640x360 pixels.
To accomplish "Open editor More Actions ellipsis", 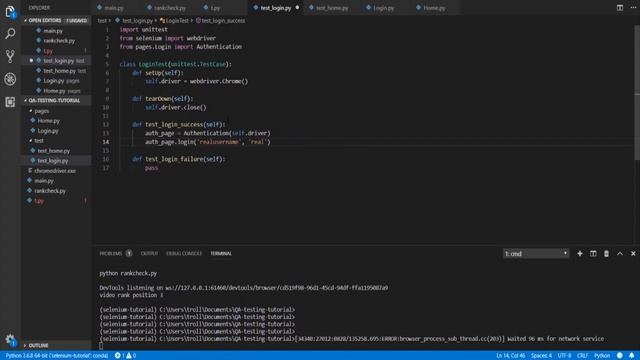I will [633, 7].
